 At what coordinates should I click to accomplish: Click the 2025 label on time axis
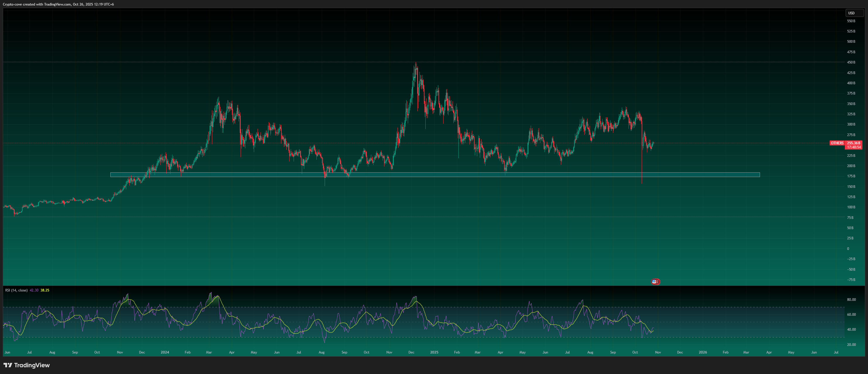click(434, 352)
